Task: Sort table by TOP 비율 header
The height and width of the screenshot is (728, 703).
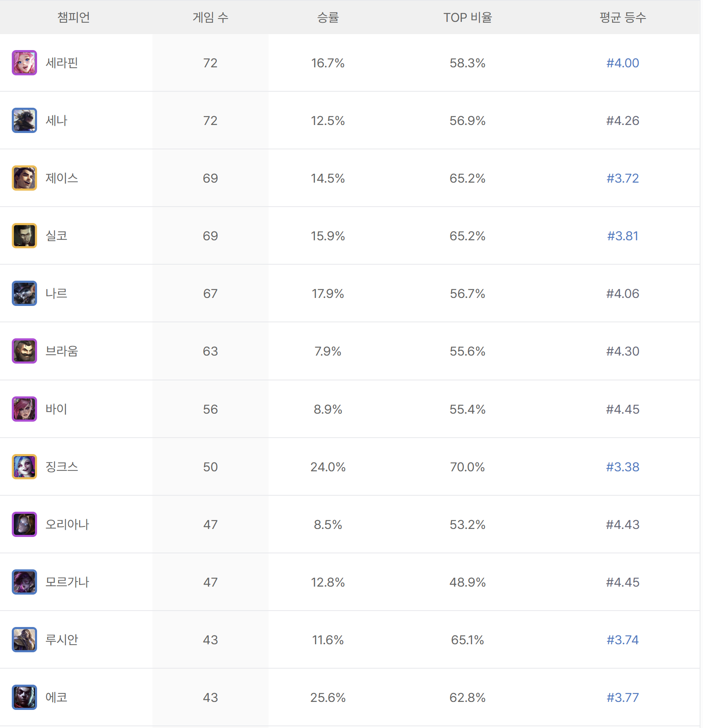Action: (468, 17)
